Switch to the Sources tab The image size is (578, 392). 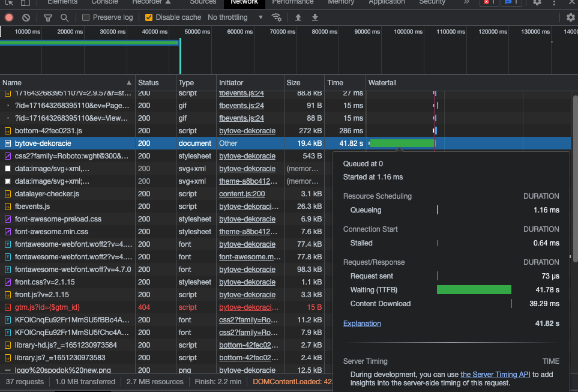pyautogui.click(x=203, y=2)
